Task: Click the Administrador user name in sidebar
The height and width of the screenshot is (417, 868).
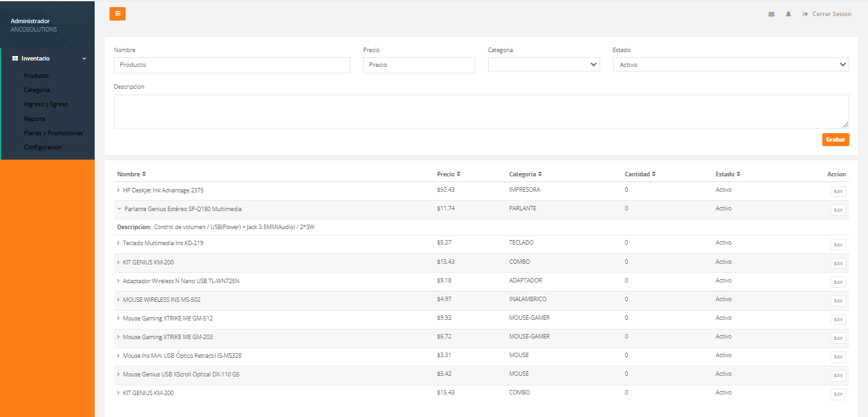Action: 30,21
